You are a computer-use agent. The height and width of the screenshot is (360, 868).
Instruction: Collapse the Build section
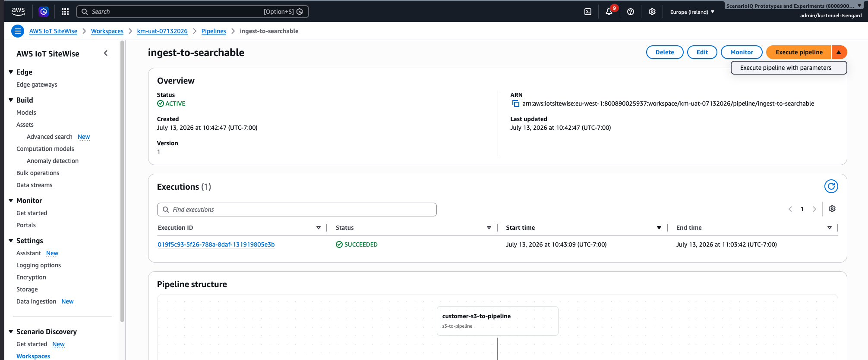click(x=11, y=100)
